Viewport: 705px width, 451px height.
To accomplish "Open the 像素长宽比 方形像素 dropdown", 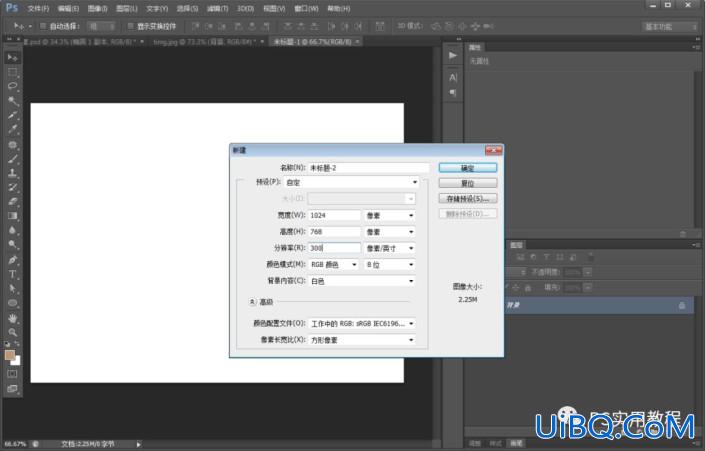I will pyautogui.click(x=361, y=340).
